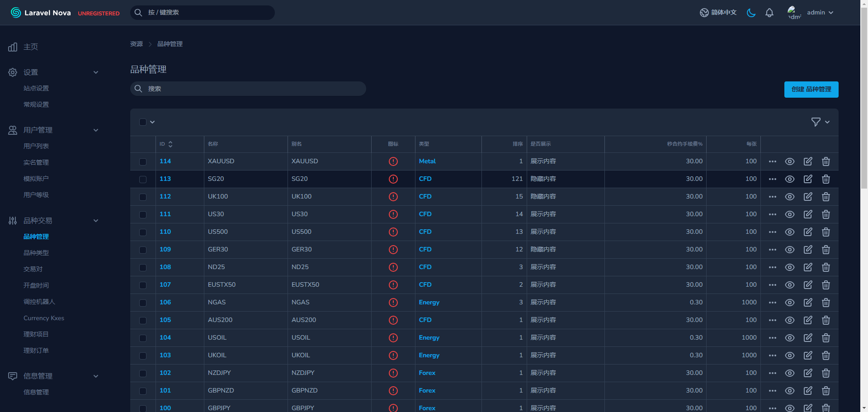This screenshot has width=868, height=412.
Task: Select the checkbox for row 110 US500
Action: tap(143, 232)
